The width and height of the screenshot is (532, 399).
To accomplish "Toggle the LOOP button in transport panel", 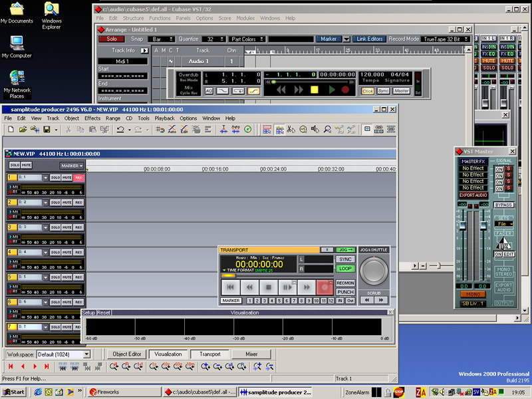I will click(345, 269).
